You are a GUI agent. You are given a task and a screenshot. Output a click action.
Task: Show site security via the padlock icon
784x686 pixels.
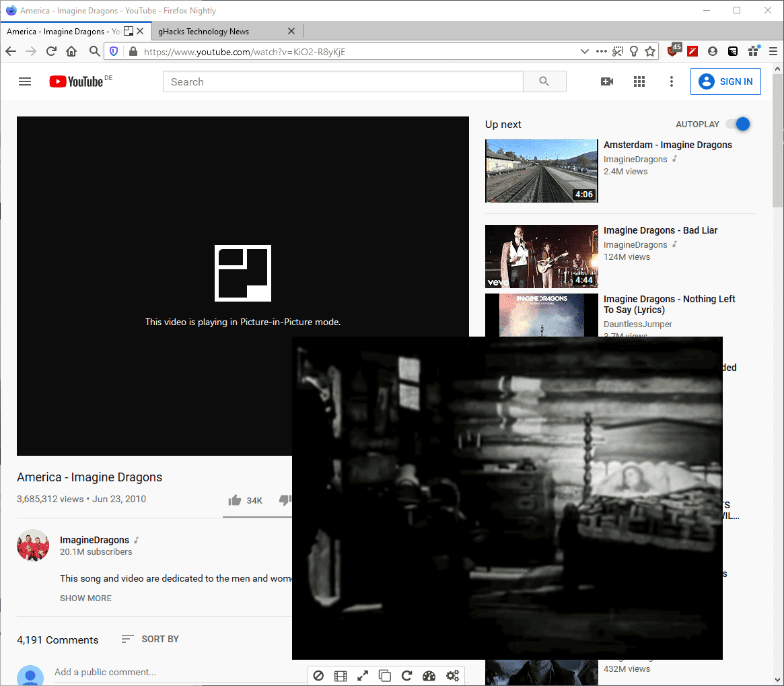tap(133, 51)
